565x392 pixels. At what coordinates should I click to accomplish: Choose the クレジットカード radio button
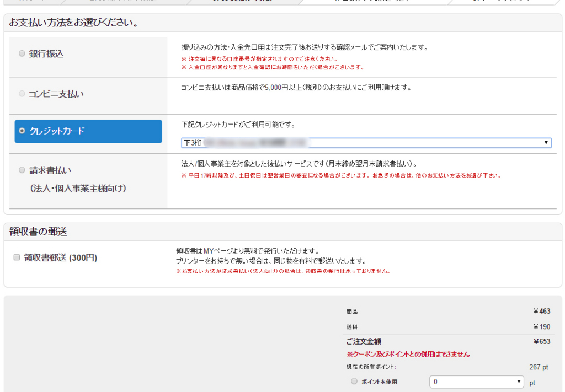click(x=22, y=131)
